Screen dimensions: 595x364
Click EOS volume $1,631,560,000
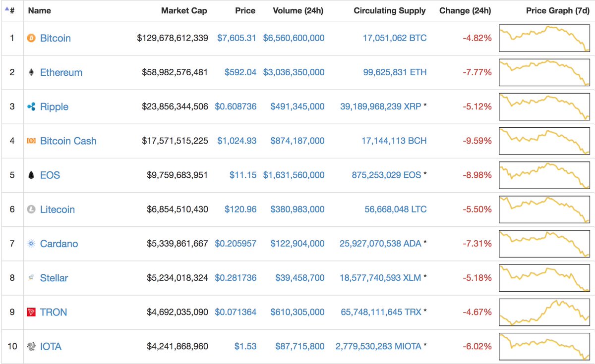[x=294, y=175]
